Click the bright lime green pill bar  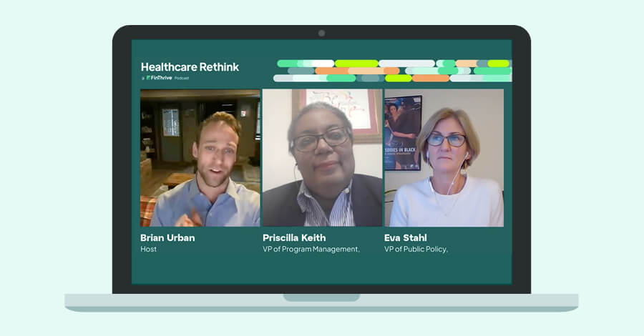pyautogui.click(x=356, y=64)
